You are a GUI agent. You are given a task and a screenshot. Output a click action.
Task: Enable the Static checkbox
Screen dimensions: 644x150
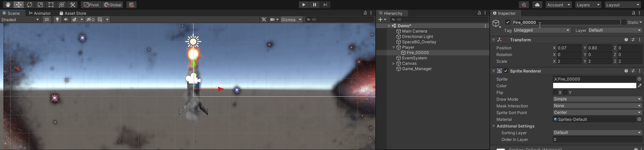[624, 22]
